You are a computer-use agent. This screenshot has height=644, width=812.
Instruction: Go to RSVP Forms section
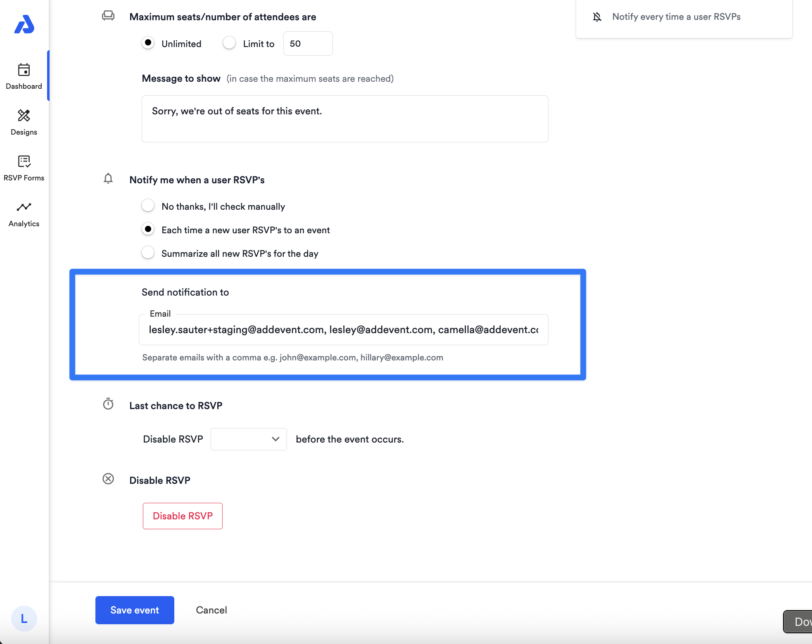(24, 168)
